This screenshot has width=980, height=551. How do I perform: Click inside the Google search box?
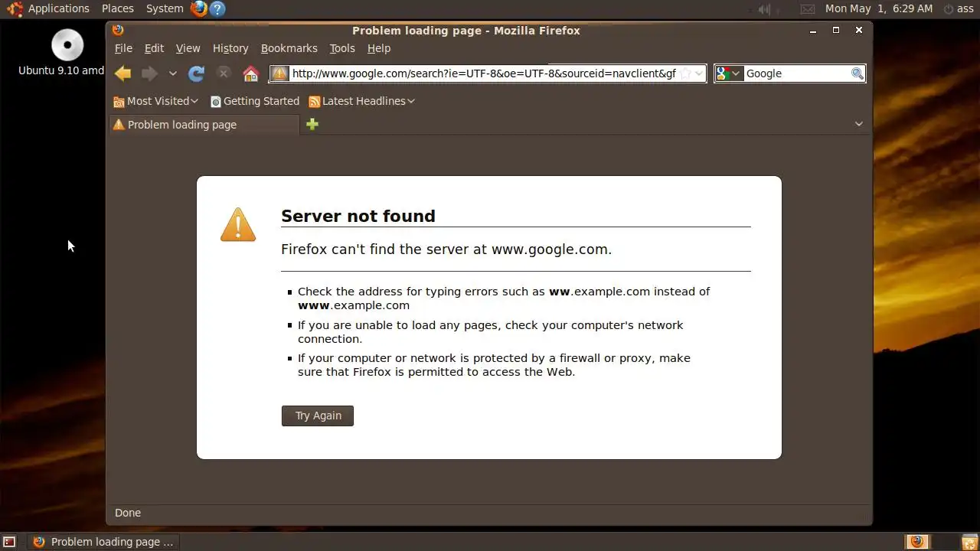(x=796, y=73)
